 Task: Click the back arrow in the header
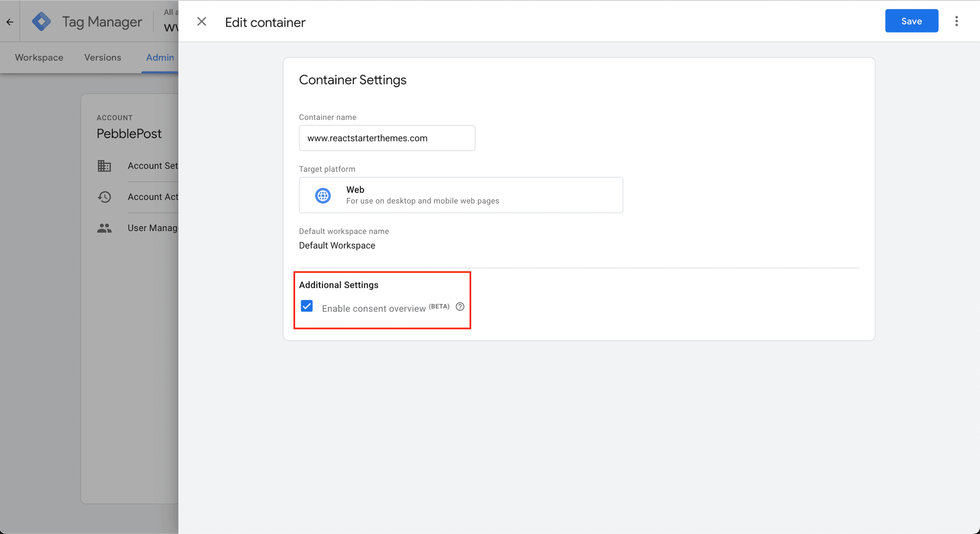click(x=10, y=21)
